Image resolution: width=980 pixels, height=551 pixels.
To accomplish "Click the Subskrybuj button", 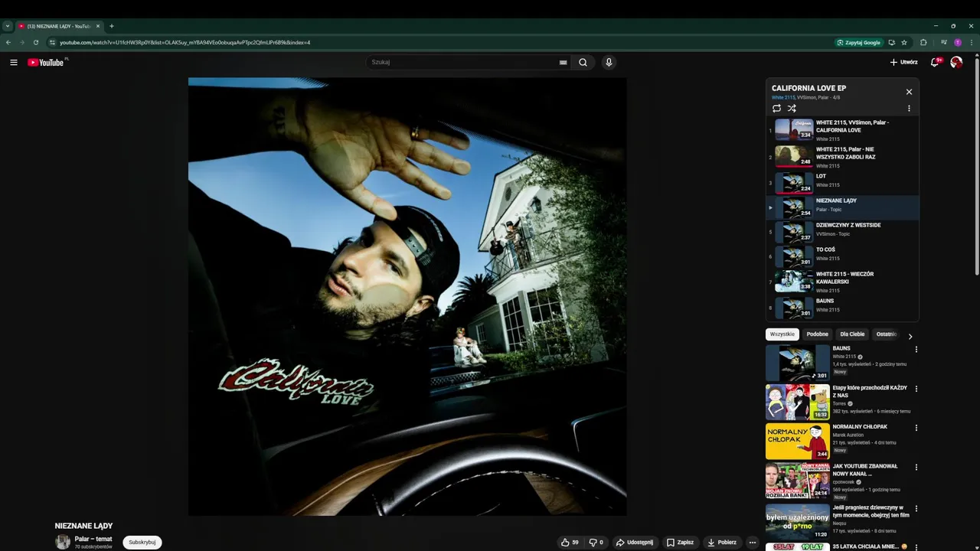I will pyautogui.click(x=142, y=543).
